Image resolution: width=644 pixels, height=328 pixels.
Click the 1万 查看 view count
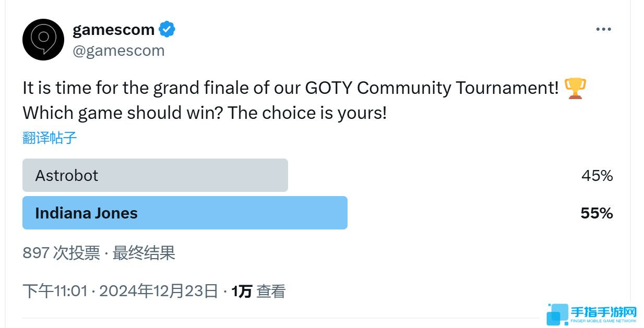pyautogui.click(x=258, y=291)
